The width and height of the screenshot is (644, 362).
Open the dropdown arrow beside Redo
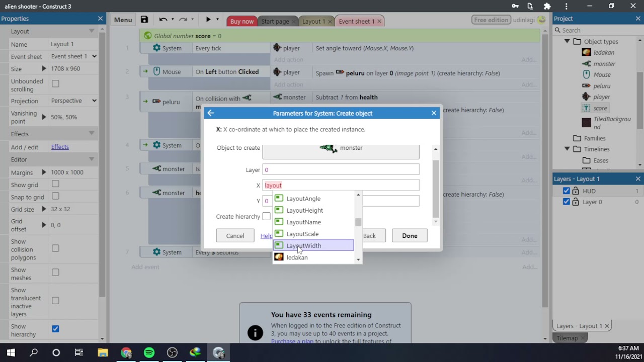pos(192,20)
